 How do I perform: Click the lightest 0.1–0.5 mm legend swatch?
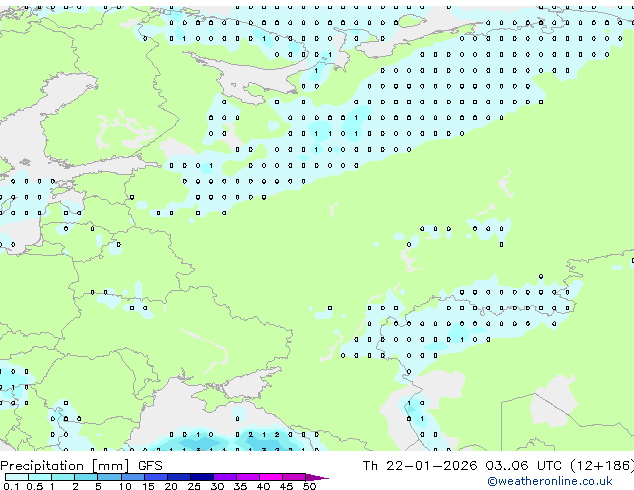(17, 477)
